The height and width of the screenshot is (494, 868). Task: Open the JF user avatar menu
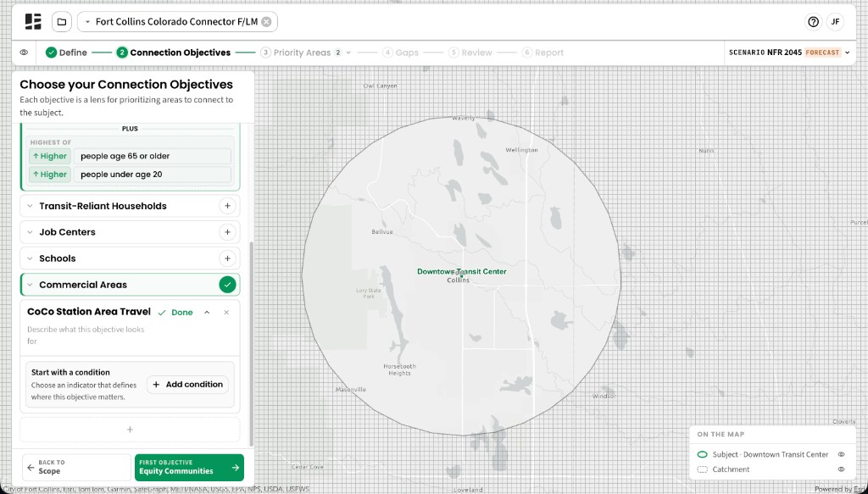835,21
